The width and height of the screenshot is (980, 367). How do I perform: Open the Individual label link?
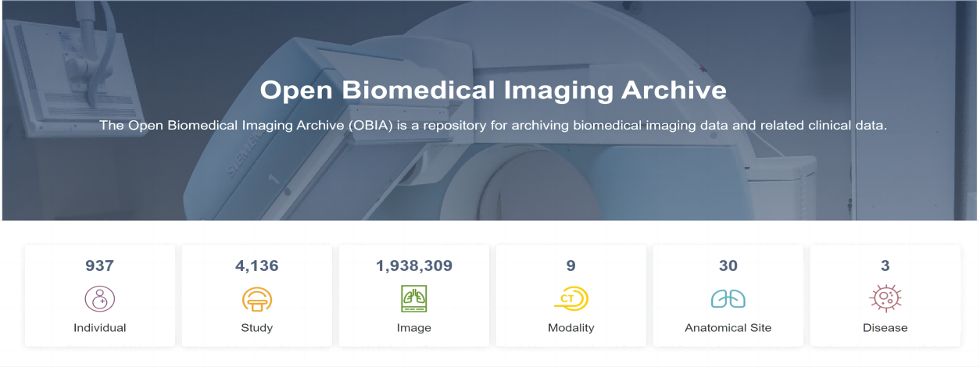click(x=100, y=328)
